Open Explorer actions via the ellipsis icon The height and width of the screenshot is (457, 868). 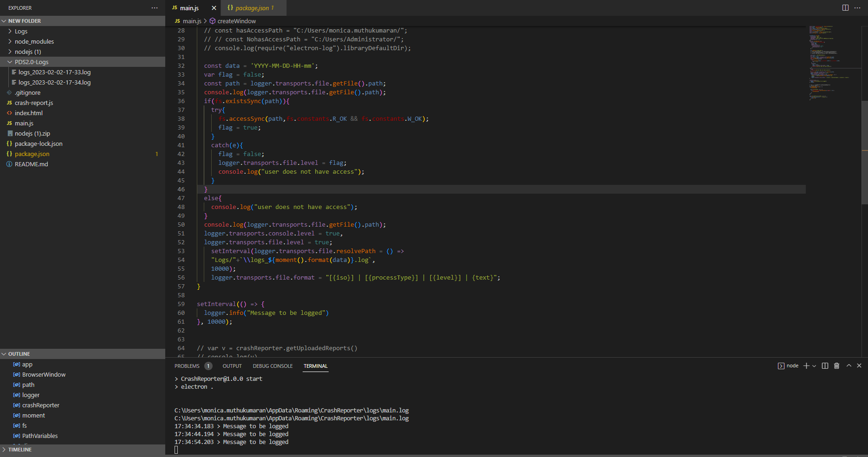pos(154,7)
